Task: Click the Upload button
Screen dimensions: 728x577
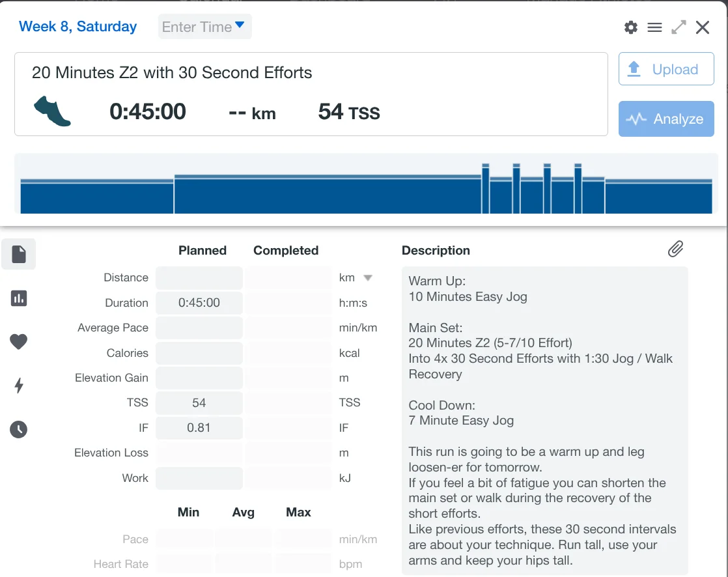Action: 665,70
